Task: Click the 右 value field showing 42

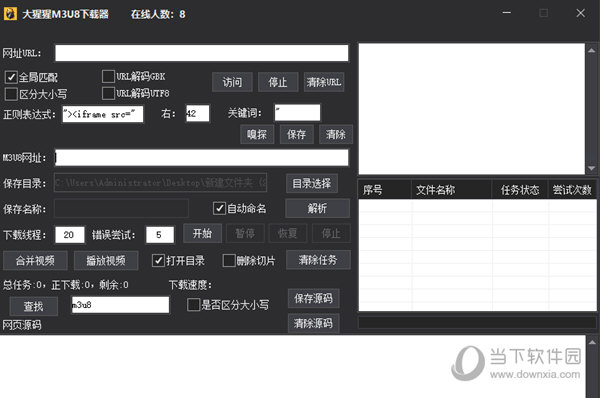Action: coord(197,113)
